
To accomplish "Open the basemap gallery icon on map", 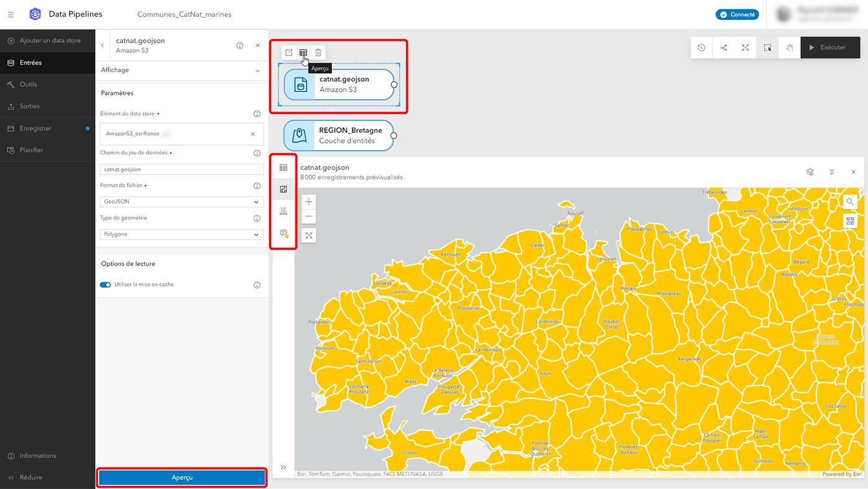I will [x=850, y=221].
